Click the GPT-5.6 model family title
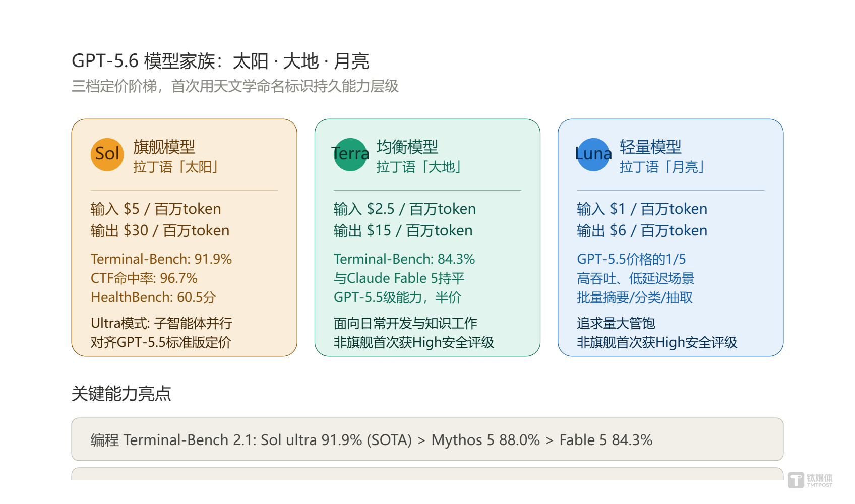The height and width of the screenshot is (504, 855). 220,61
